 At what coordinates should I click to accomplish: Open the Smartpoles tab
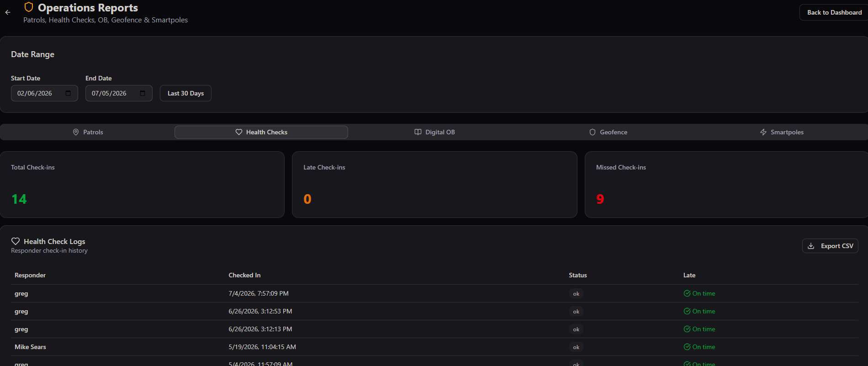pos(782,132)
